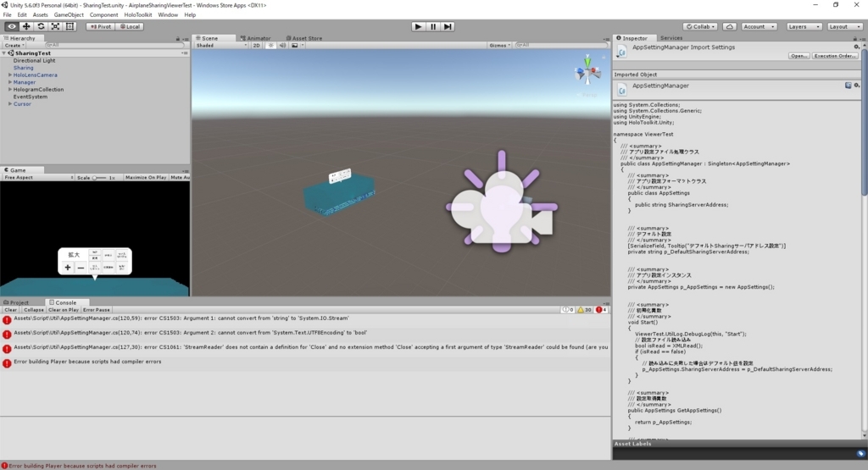Switch to the Animator tab
This screenshot has width=868, height=470.
point(255,38)
